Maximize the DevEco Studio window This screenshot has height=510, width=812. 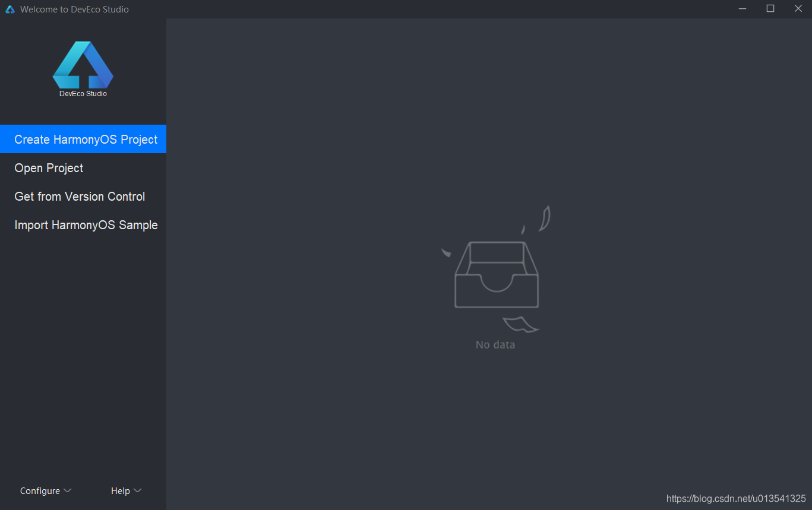[770, 9]
